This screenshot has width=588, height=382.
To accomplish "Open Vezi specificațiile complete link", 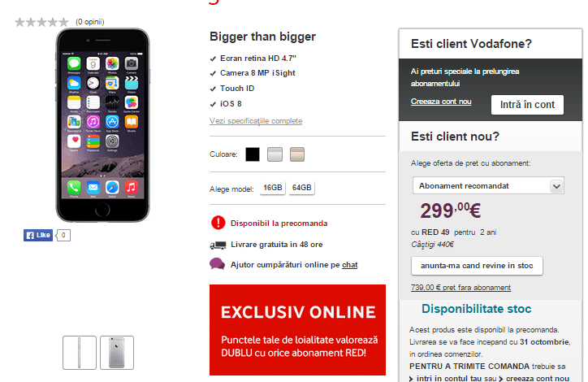I will tap(256, 121).
